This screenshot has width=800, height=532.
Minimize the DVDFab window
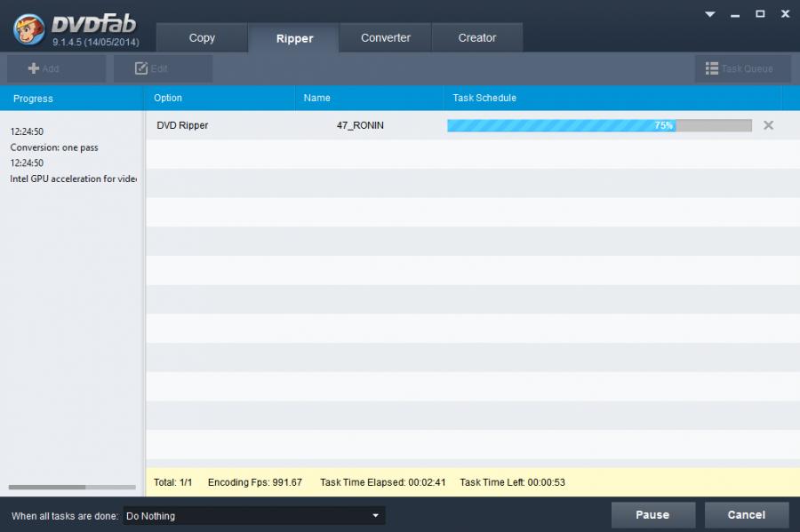tap(735, 15)
